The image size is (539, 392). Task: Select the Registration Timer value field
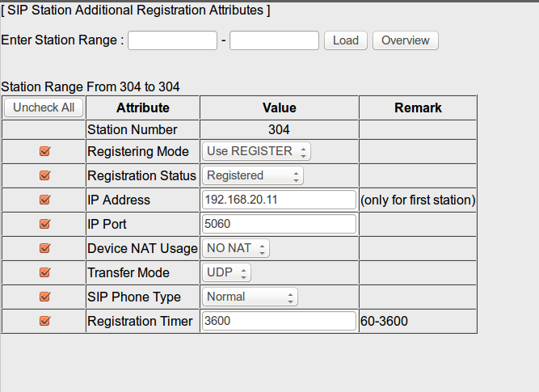click(279, 321)
